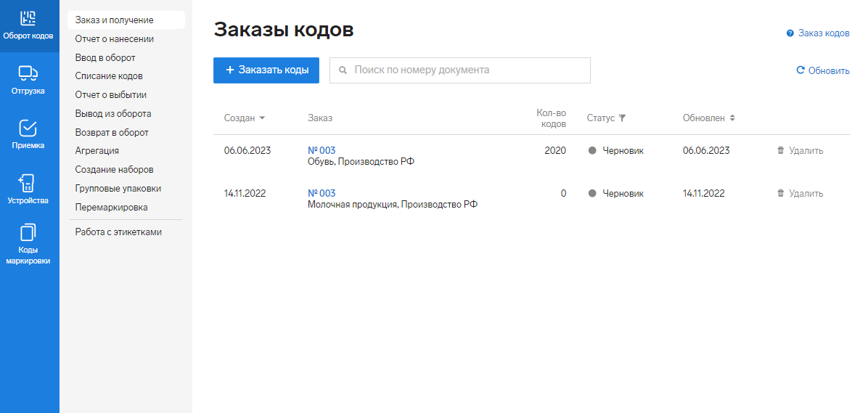Open Ввод в оборот menu item
The height and width of the screenshot is (413, 868).
pyautogui.click(x=105, y=57)
